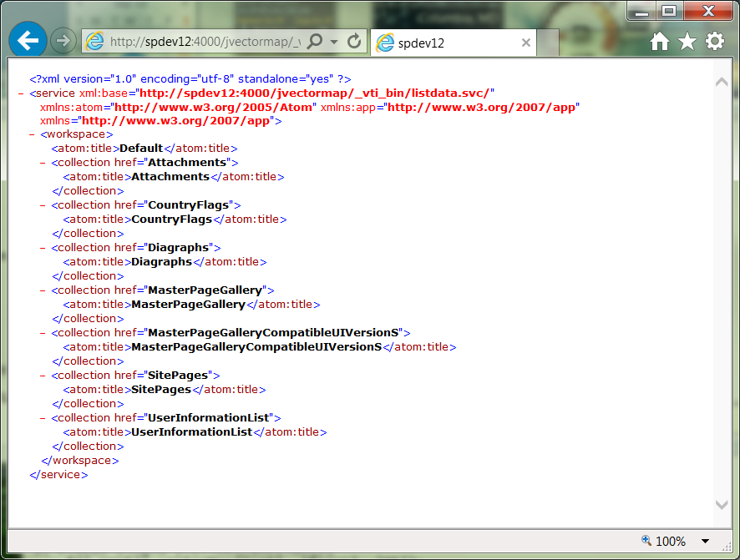
Task: Click the search magnifier in the address bar
Action: 316,40
